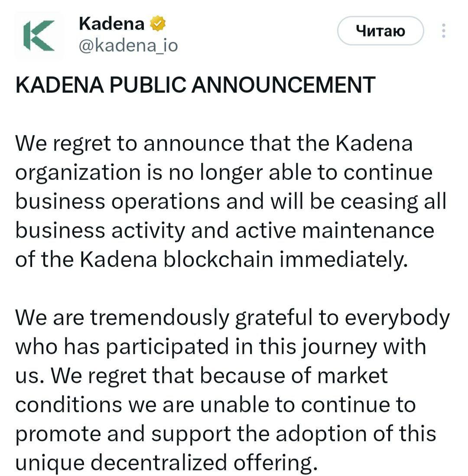Screen dimensions: 468x476
Task: Click the Kadena green K profile avatar
Action: [x=39, y=36]
